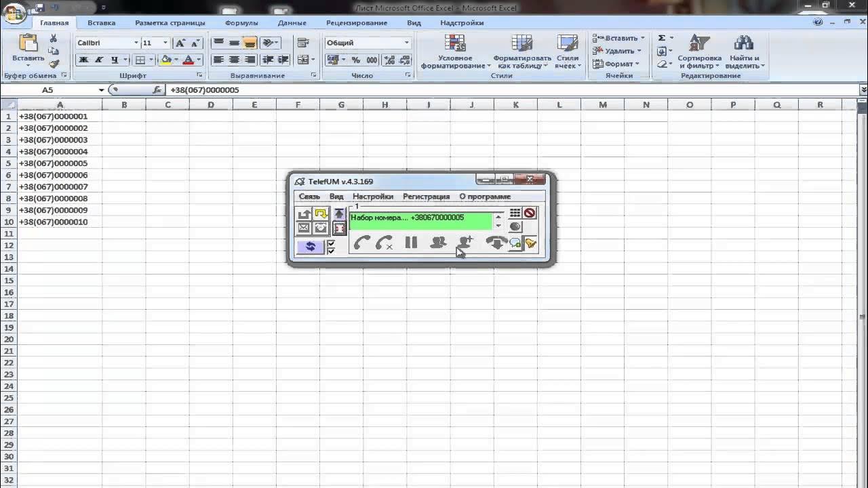Click the up arrow of call line stepper

(498, 217)
